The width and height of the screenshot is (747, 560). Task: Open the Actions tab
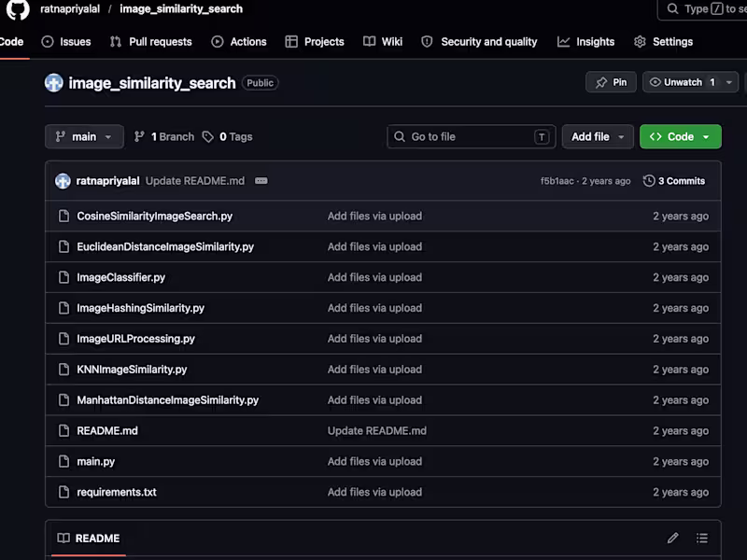pyautogui.click(x=239, y=42)
